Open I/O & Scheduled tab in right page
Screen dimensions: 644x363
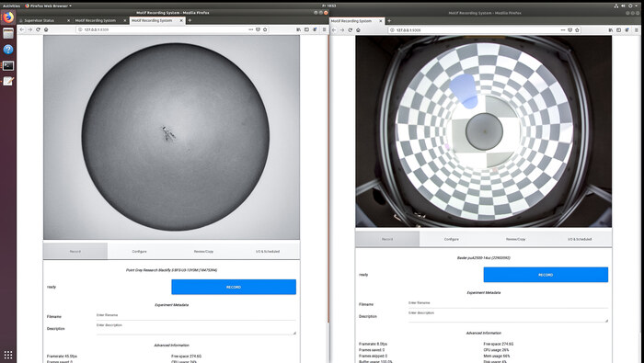[x=580, y=239]
